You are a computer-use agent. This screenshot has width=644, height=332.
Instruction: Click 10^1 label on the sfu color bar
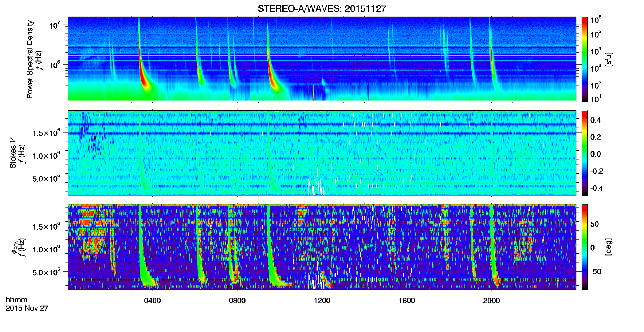pyautogui.click(x=596, y=99)
